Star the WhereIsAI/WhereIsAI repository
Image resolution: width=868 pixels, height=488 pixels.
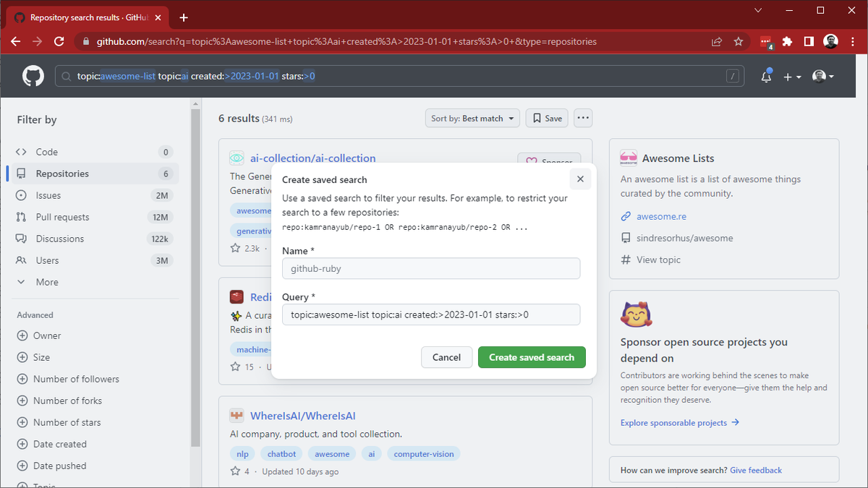pos(237,471)
